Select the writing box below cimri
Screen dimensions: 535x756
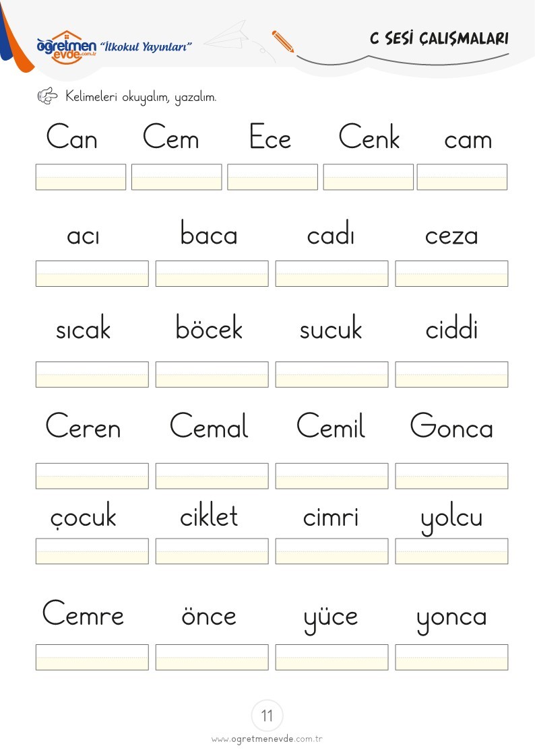point(332,551)
